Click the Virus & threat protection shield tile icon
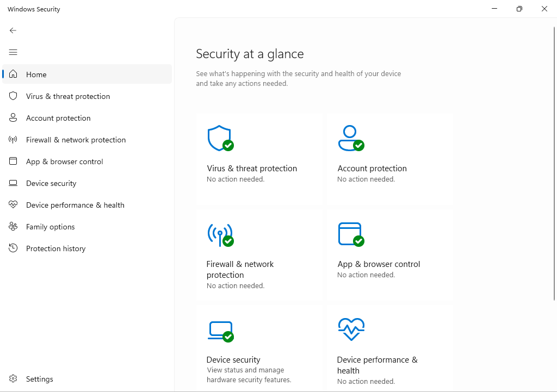The width and height of the screenshot is (557, 392). (220, 138)
